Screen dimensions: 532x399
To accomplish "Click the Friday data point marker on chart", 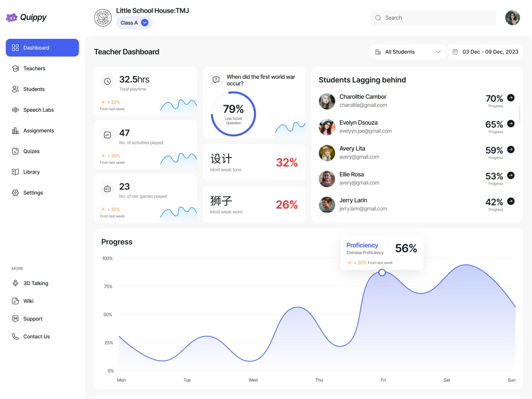I will coord(382,272).
